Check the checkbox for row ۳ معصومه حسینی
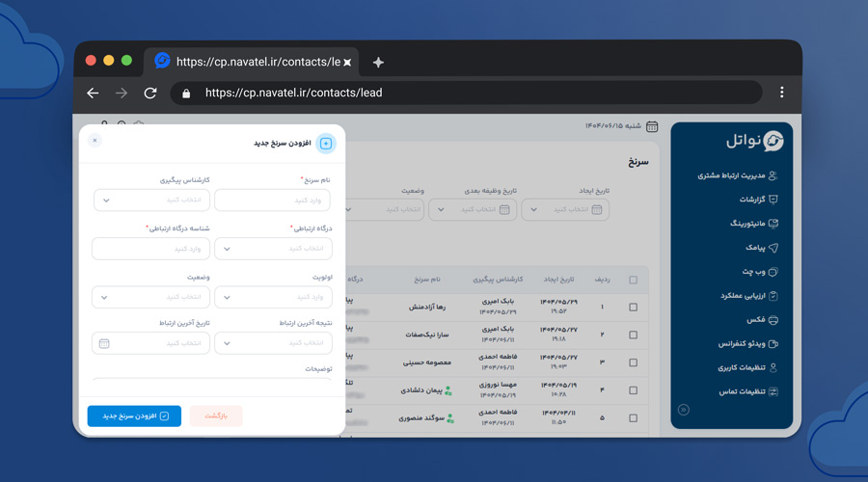Screen dimensions: 868x482 point(634,362)
